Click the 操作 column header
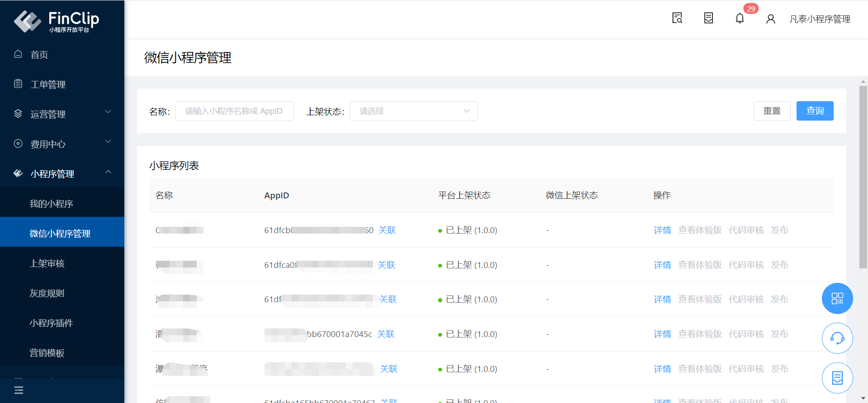The width and height of the screenshot is (868, 403). (662, 195)
